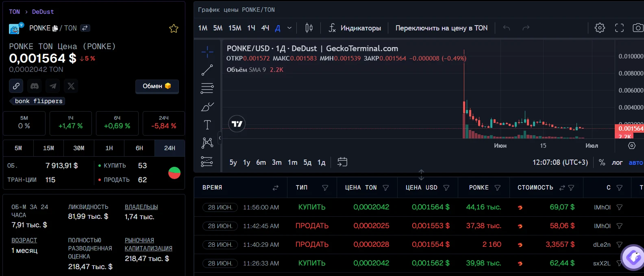The height and width of the screenshot is (276, 644).
Task: Select the 6H stats tab
Action: [x=139, y=148]
